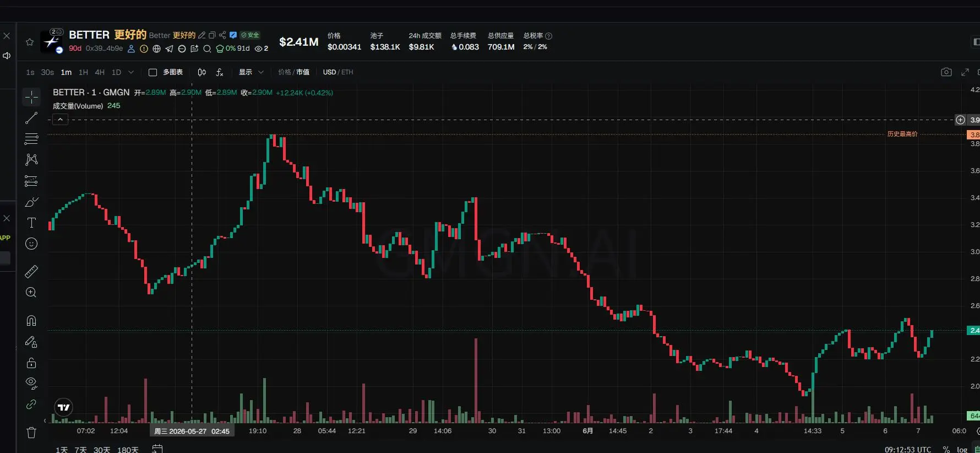Select the 30s timeframe
The height and width of the screenshot is (453, 980).
(47, 72)
